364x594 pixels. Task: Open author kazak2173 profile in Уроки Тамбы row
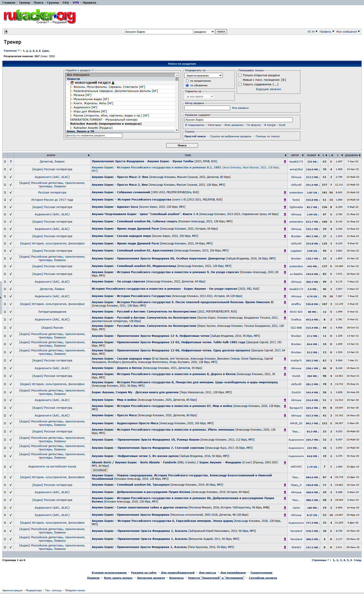[x=296, y=162]
